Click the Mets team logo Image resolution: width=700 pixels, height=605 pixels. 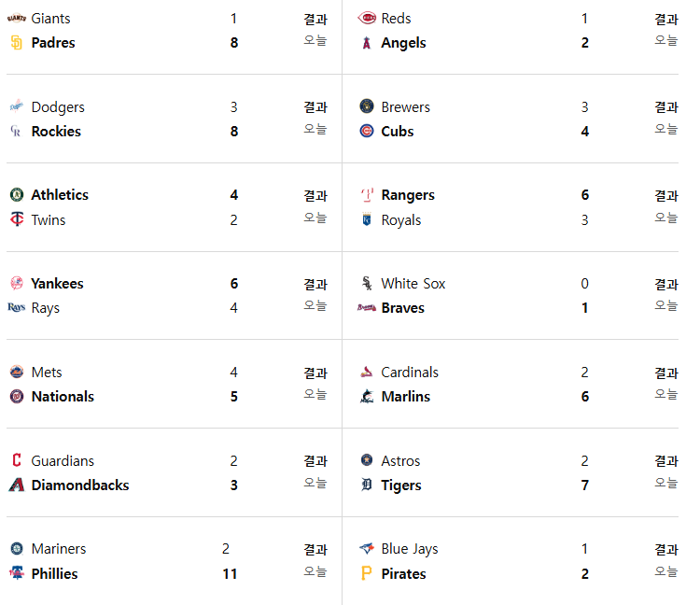[x=17, y=372]
